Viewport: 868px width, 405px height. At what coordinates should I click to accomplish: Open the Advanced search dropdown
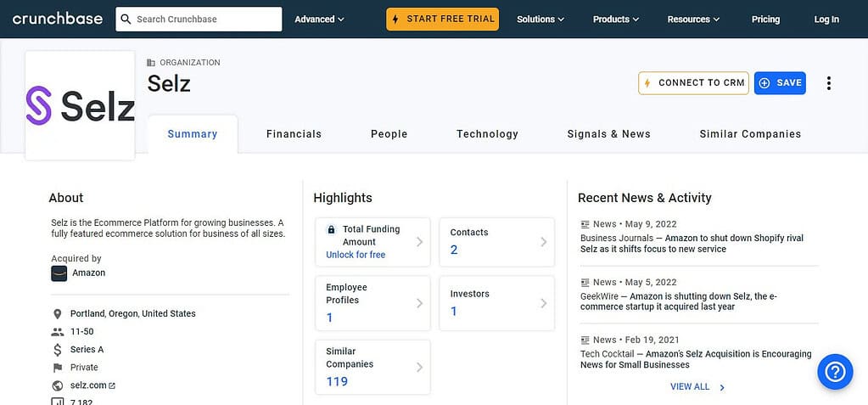(x=319, y=20)
